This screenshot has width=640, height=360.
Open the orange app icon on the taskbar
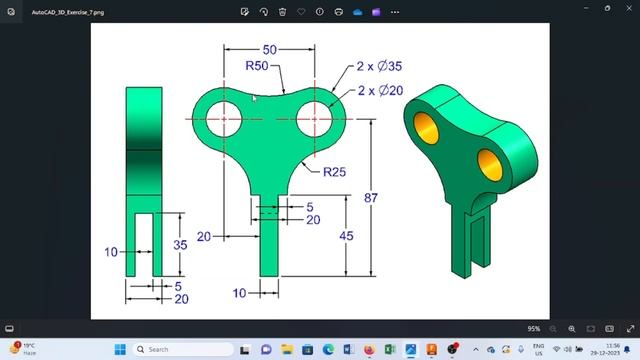pos(431,349)
